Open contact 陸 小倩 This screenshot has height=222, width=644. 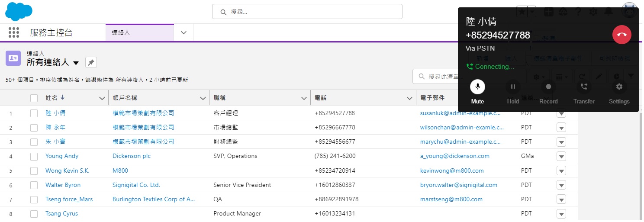click(x=55, y=113)
